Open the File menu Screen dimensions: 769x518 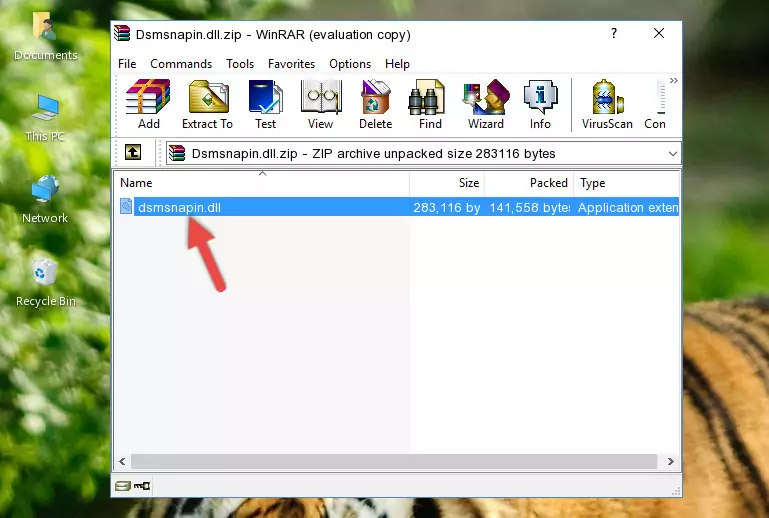click(127, 64)
